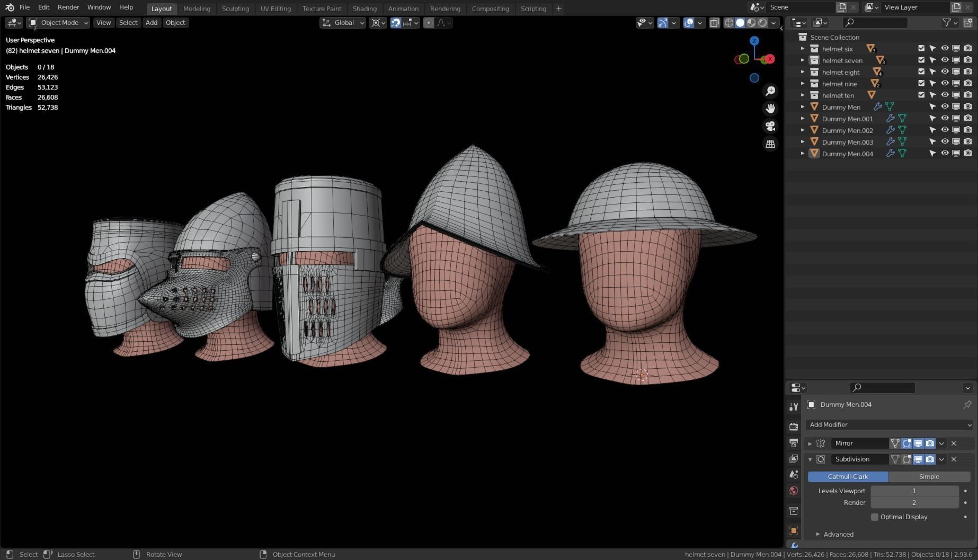Image resolution: width=978 pixels, height=560 pixels.
Task: Open outliner filter dropdown
Action: pyautogui.click(x=950, y=23)
